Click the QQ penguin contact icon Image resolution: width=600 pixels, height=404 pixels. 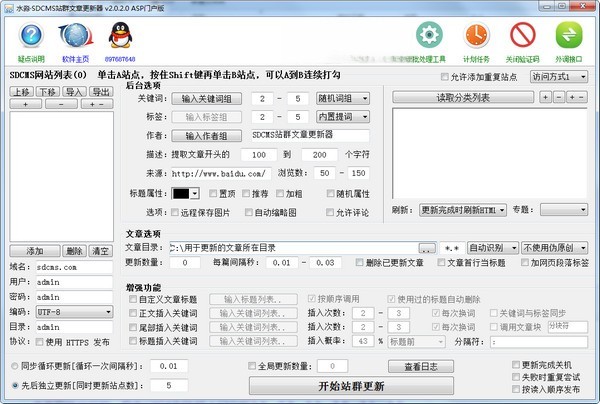pos(120,36)
